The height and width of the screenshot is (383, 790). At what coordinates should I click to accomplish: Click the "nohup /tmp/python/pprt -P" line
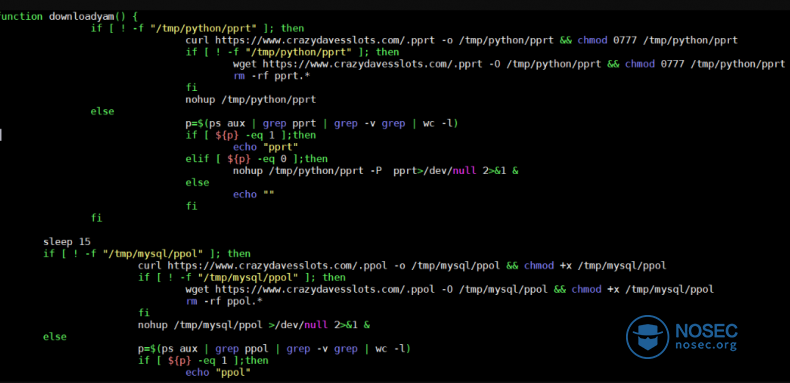coord(375,171)
